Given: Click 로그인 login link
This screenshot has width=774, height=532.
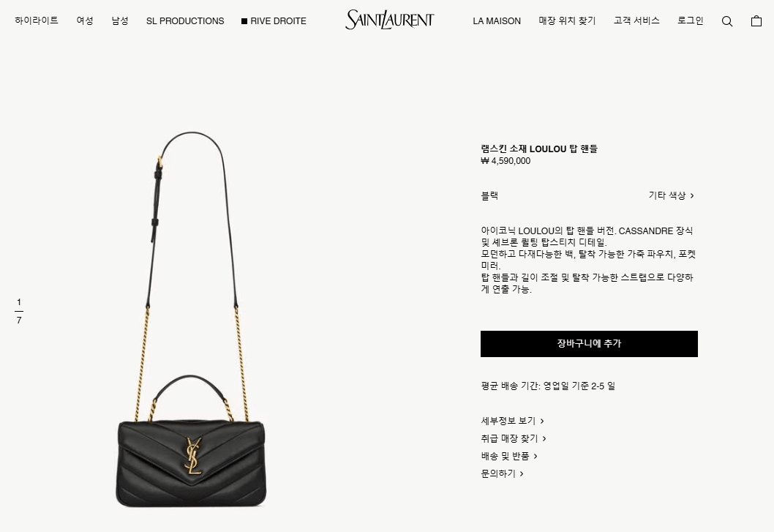Looking at the screenshot, I should coord(690,20).
